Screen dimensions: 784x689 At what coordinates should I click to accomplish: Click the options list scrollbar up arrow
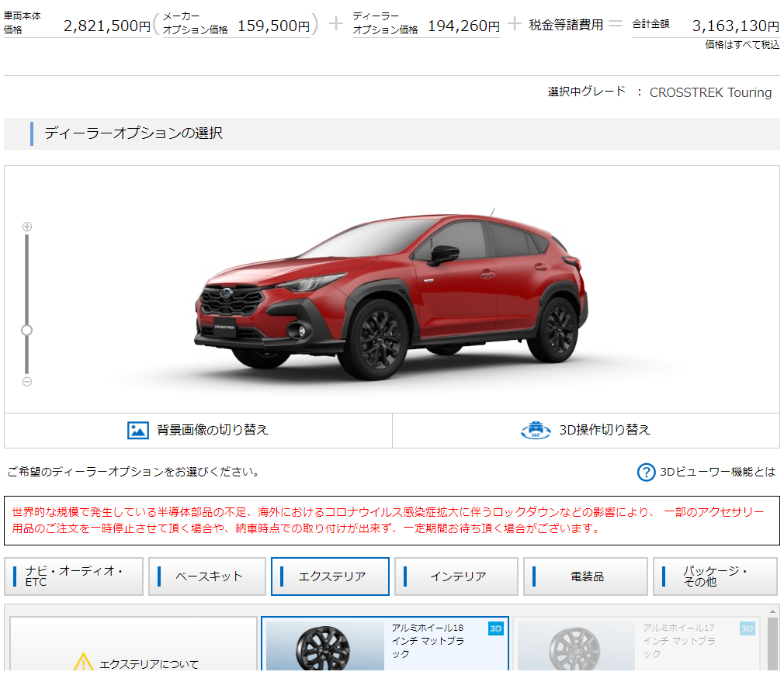tap(772, 611)
